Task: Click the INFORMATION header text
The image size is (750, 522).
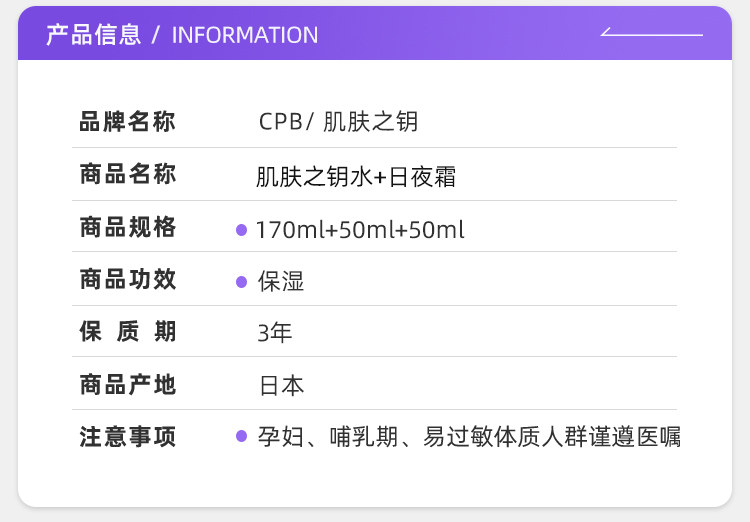Action: click(x=245, y=35)
